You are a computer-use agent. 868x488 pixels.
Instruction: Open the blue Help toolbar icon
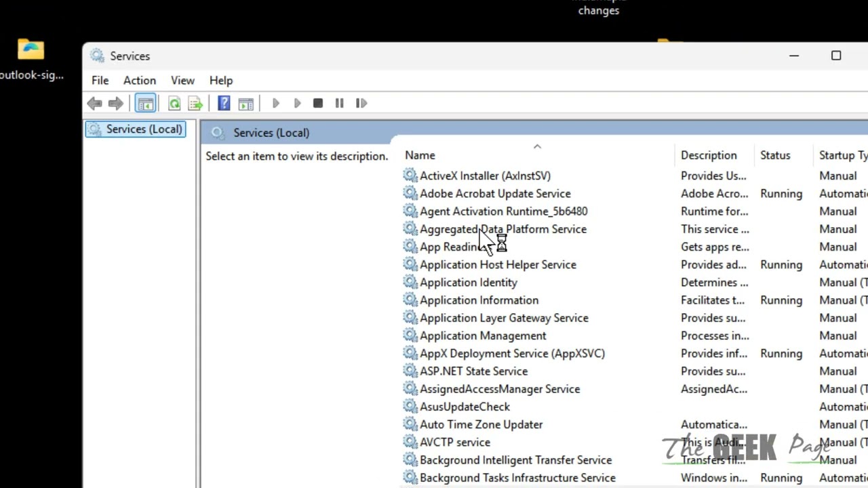[x=224, y=103]
